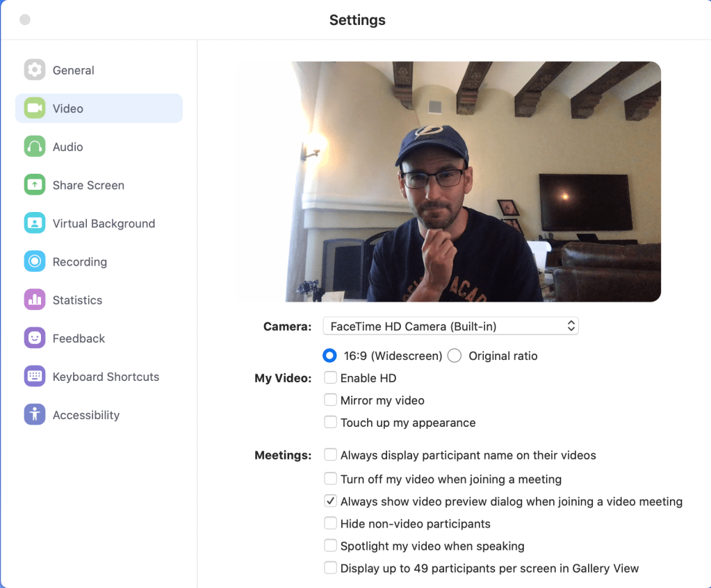
Task: Enable HD video checkbox
Action: click(331, 378)
